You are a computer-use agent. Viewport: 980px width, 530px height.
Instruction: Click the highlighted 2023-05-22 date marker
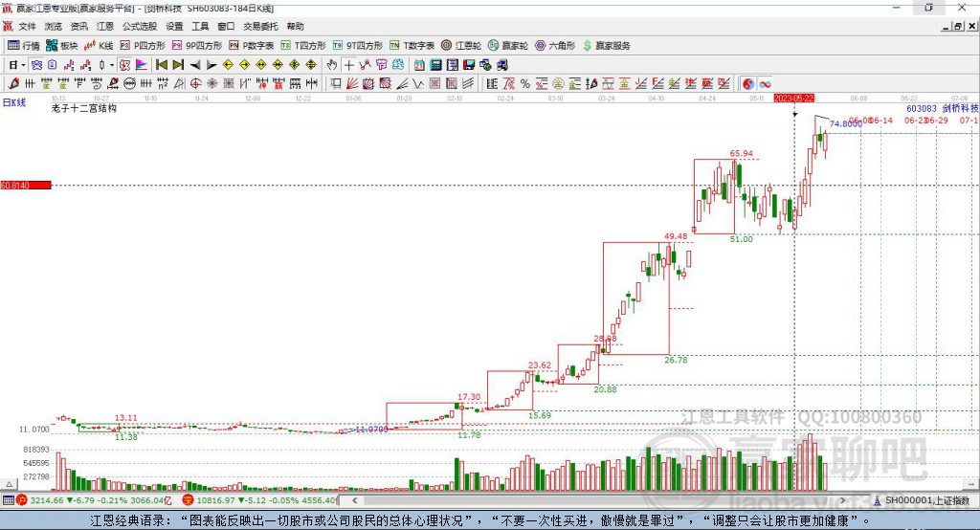(793, 99)
